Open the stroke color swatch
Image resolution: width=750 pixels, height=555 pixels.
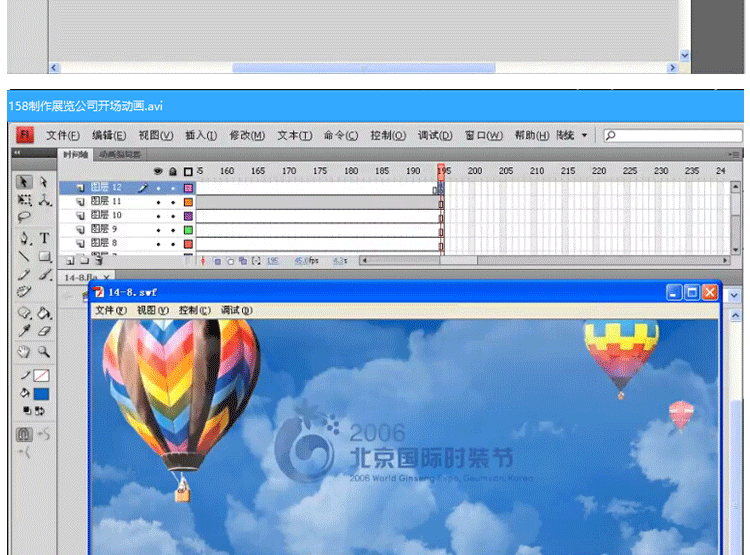(42, 376)
